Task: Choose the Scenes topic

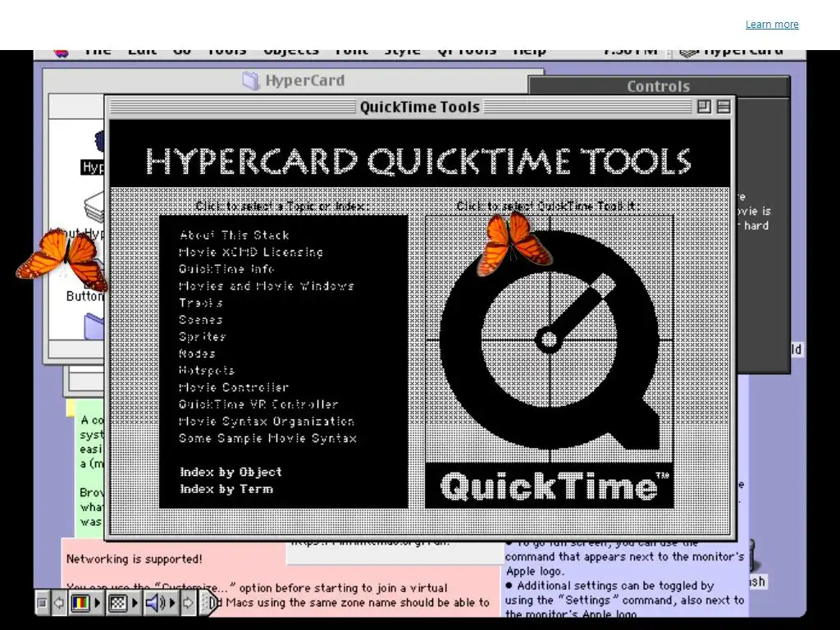Action: point(201,320)
